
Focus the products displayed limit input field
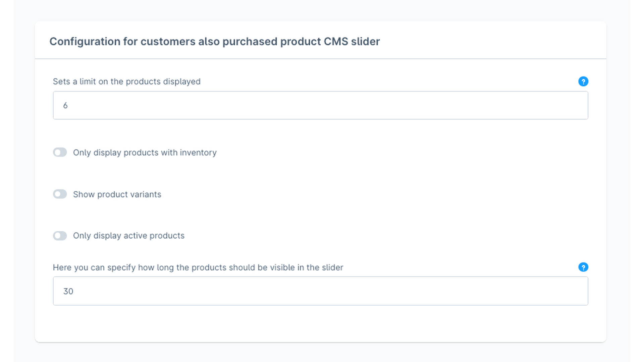click(320, 105)
